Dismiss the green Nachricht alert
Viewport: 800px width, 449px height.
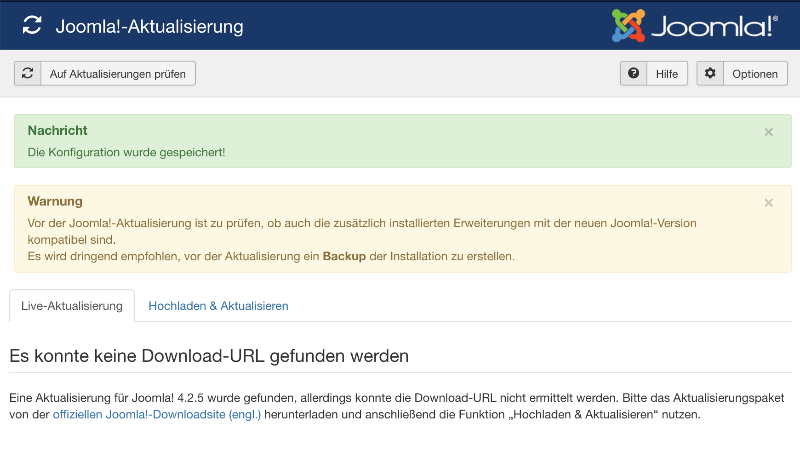point(768,132)
